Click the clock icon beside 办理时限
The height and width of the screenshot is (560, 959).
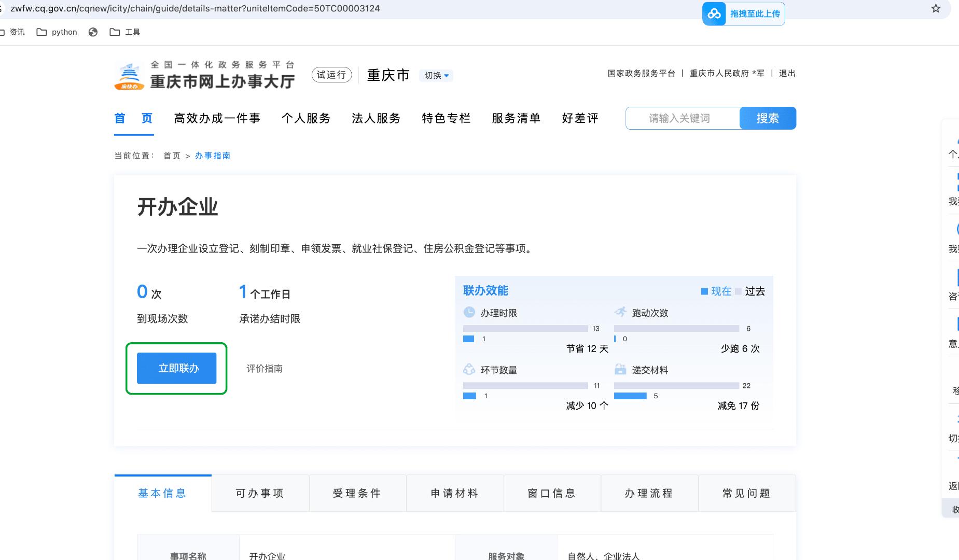pyautogui.click(x=468, y=313)
